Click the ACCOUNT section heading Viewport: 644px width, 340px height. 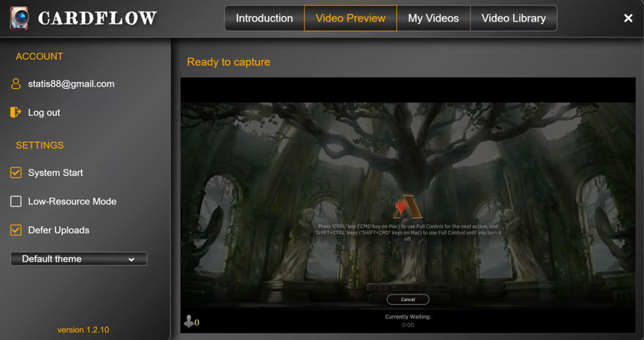(x=39, y=56)
